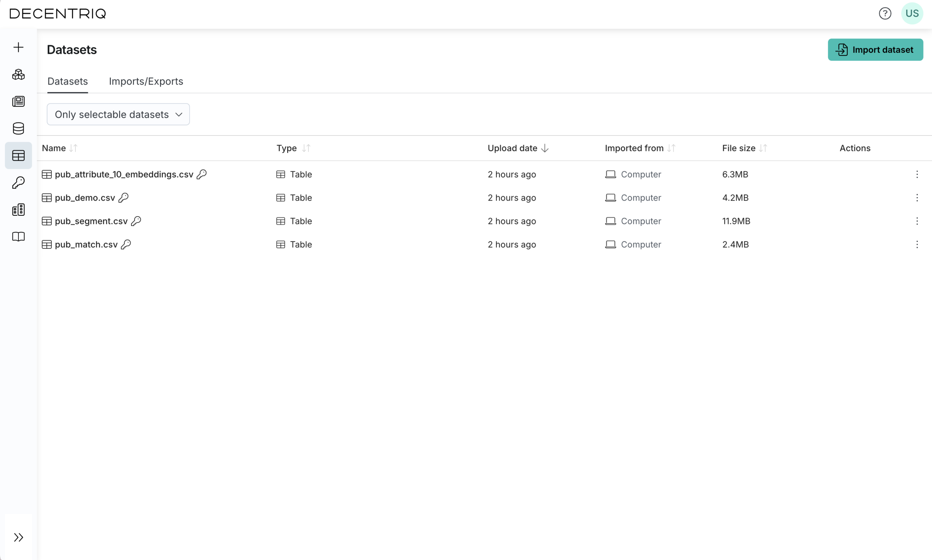Click the Import dataset button
This screenshot has width=932, height=560.
click(x=875, y=50)
